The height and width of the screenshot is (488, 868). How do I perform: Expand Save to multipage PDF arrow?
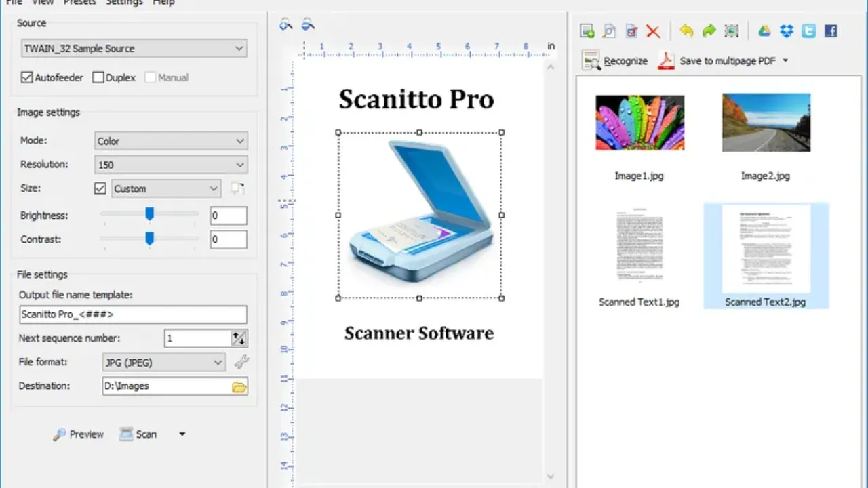[x=785, y=61]
